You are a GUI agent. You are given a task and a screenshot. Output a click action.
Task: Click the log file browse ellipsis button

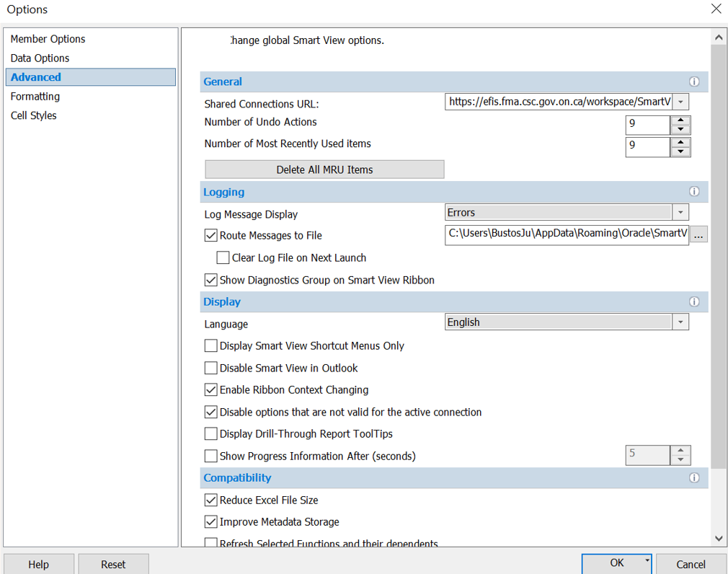(x=698, y=234)
